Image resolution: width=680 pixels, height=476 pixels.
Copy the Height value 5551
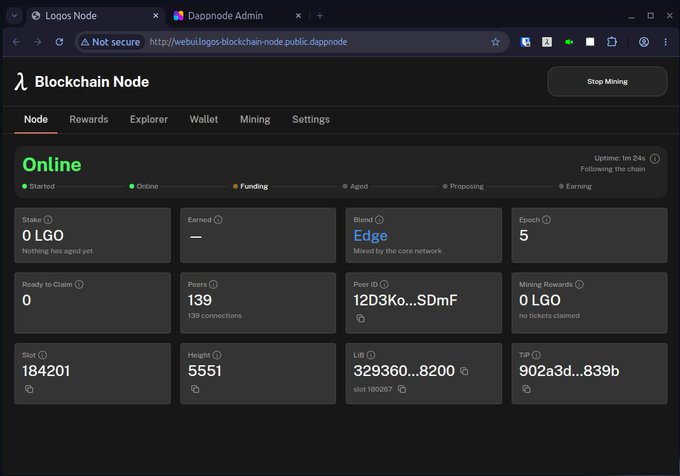click(195, 389)
